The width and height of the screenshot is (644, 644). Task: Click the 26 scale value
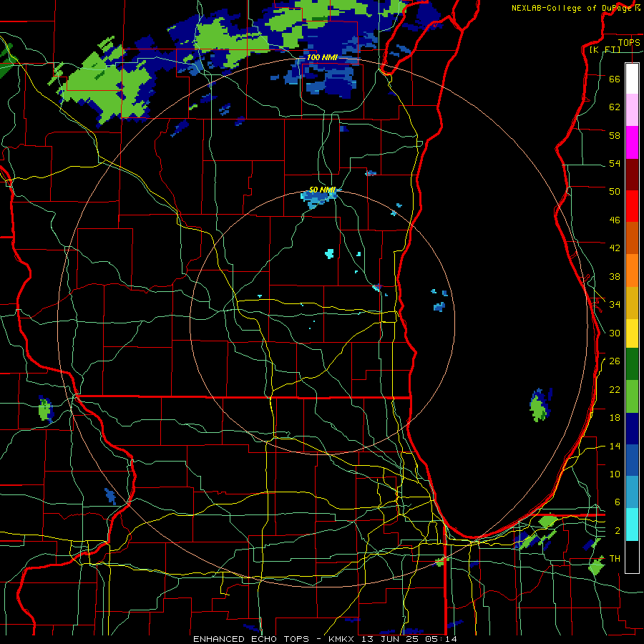[615, 361]
